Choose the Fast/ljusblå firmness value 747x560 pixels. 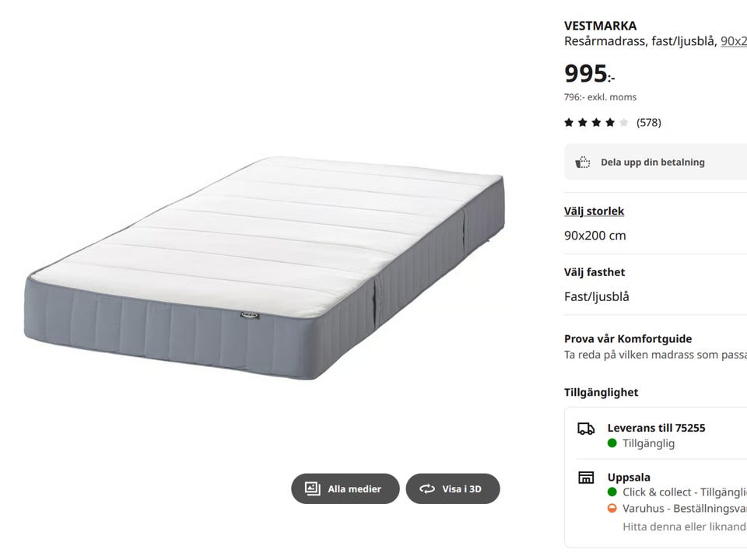pyautogui.click(x=597, y=296)
